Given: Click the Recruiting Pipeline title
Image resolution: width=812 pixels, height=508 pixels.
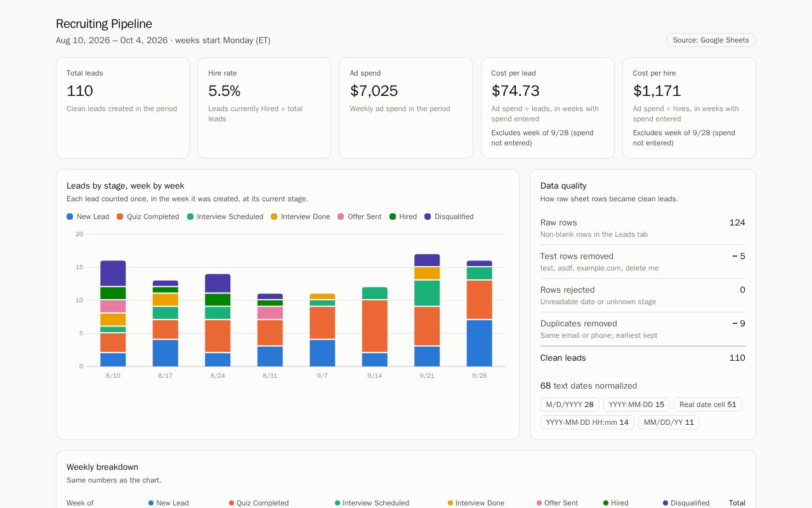Looking at the screenshot, I should [104, 24].
